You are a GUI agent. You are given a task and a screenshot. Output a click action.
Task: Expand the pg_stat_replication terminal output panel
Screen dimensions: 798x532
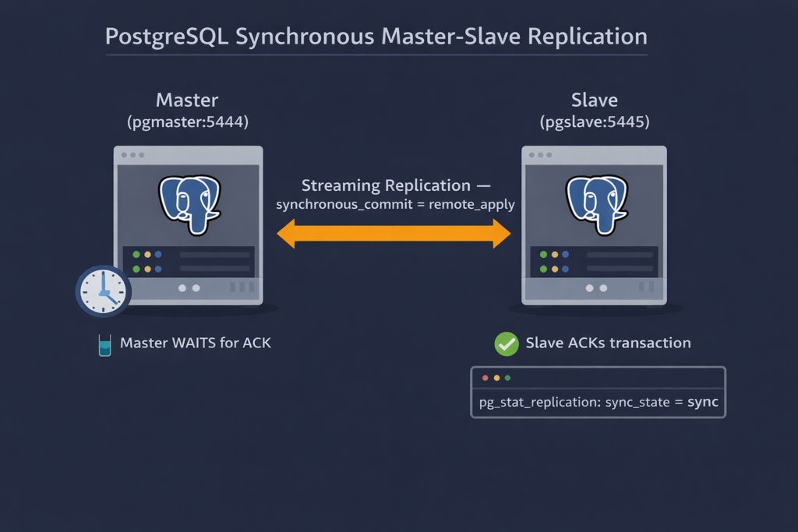point(598,392)
